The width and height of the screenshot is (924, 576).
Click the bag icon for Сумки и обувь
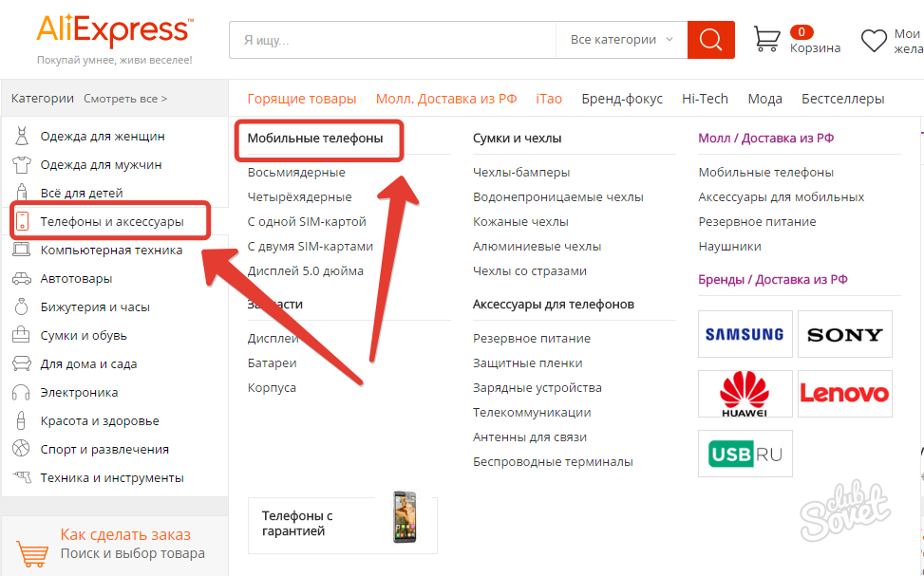point(21,335)
